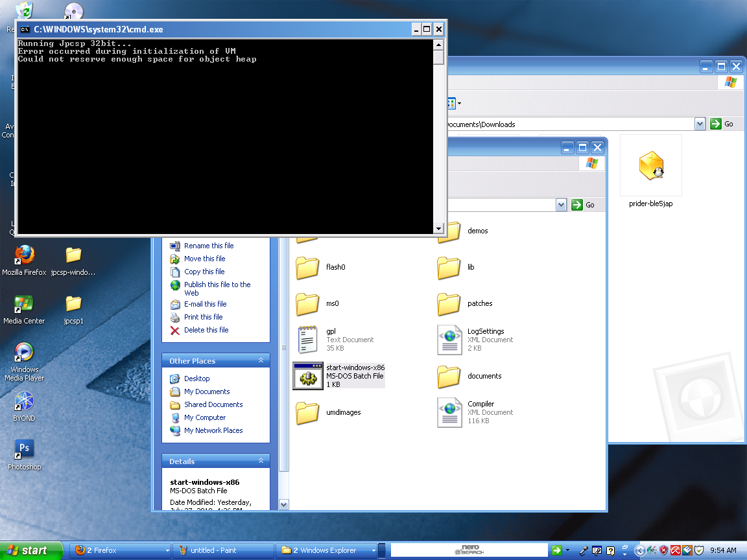Open the start-windows-x86 batch file
Screen dimensions: 747x560
click(x=307, y=376)
